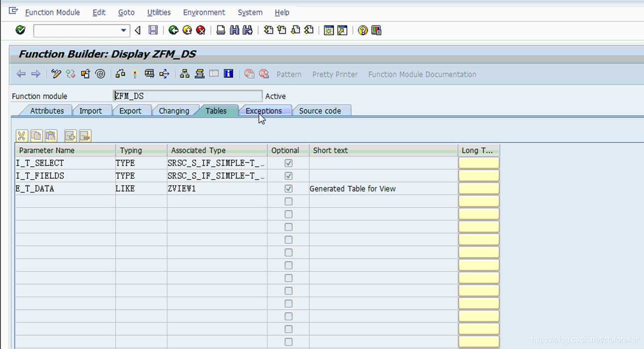Go to First Page icon
This screenshot has width=644, height=349.
click(x=268, y=30)
